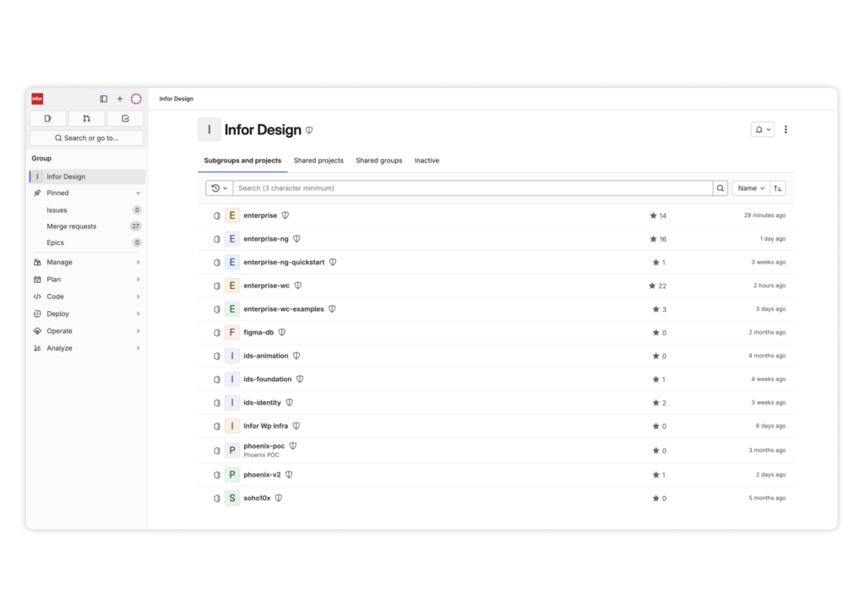Open the enterprise-wc-examples project
Screen dimensions: 865x616
284,309
